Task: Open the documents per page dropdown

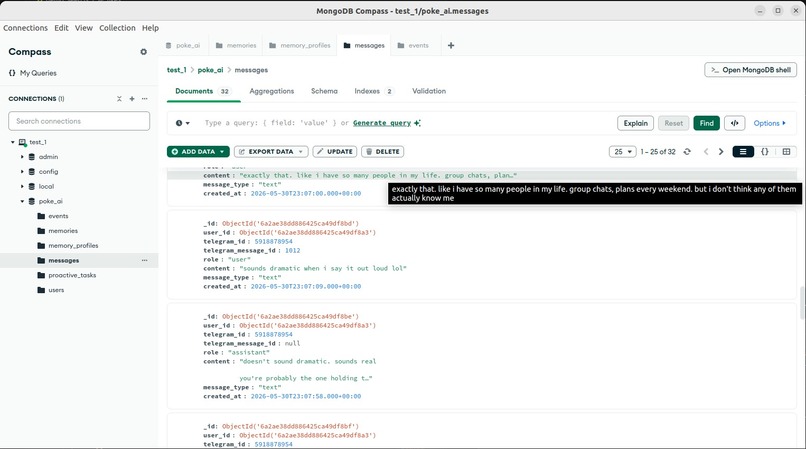Action: pos(622,152)
